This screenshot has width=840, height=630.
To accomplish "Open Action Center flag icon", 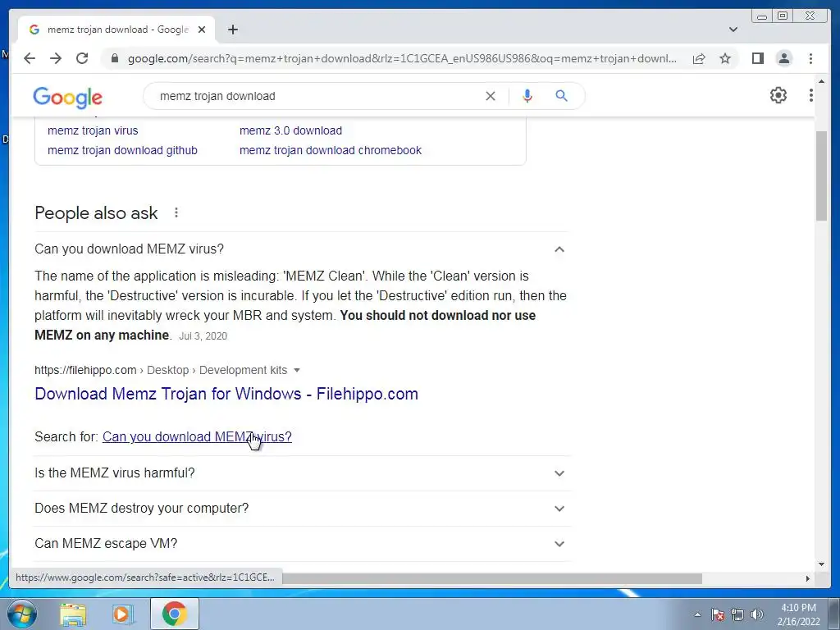I will click(x=717, y=614).
